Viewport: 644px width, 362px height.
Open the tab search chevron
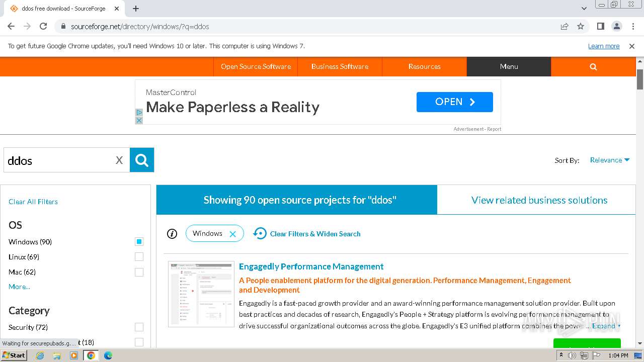pos(584,9)
